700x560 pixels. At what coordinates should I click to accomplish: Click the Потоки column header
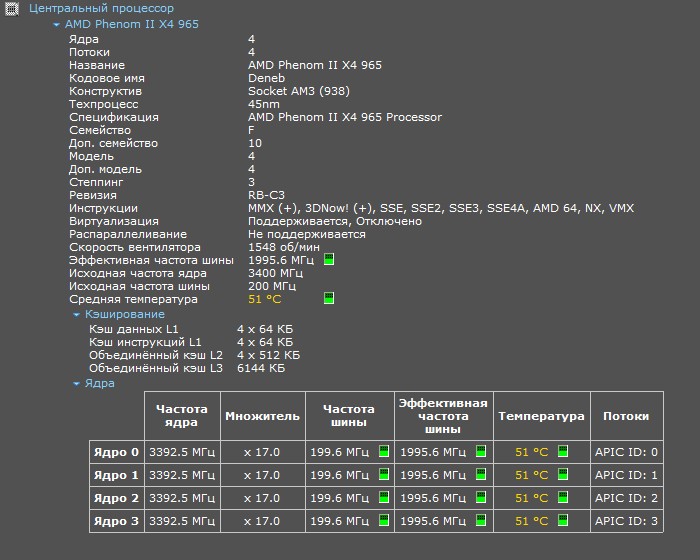626,416
